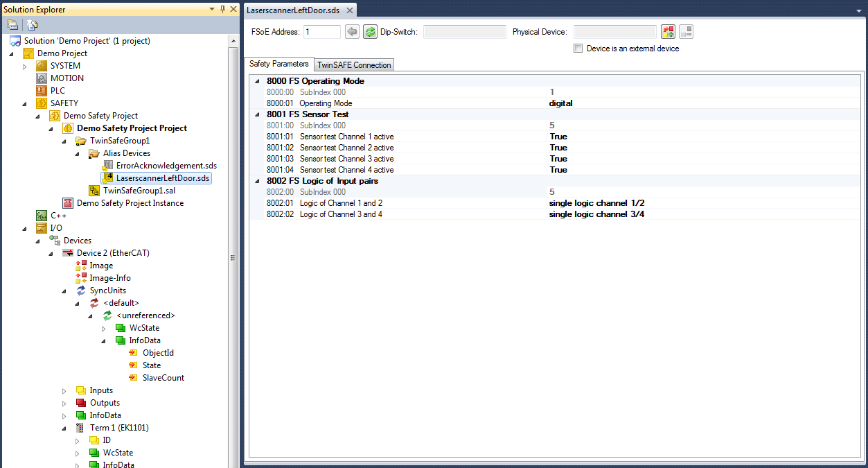Image resolution: width=868 pixels, height=468 pixels.
Task: Select the Image-Info tree item
Action: pos(110,278)
